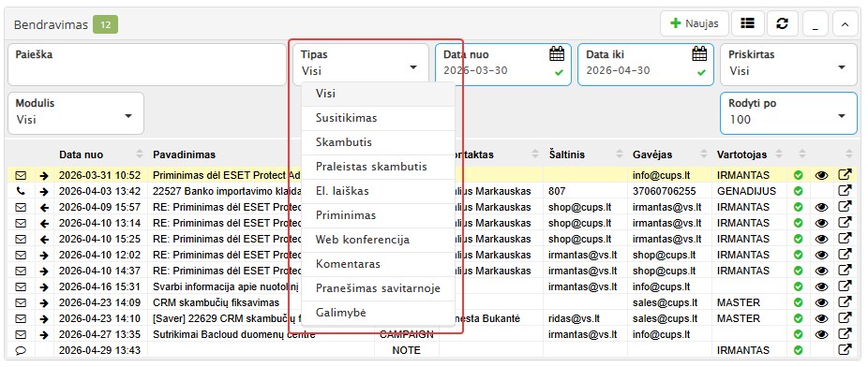Select Pranešimas savitarnoje option
This screenshot has height=367, width=868.
(x=378, y=288)
